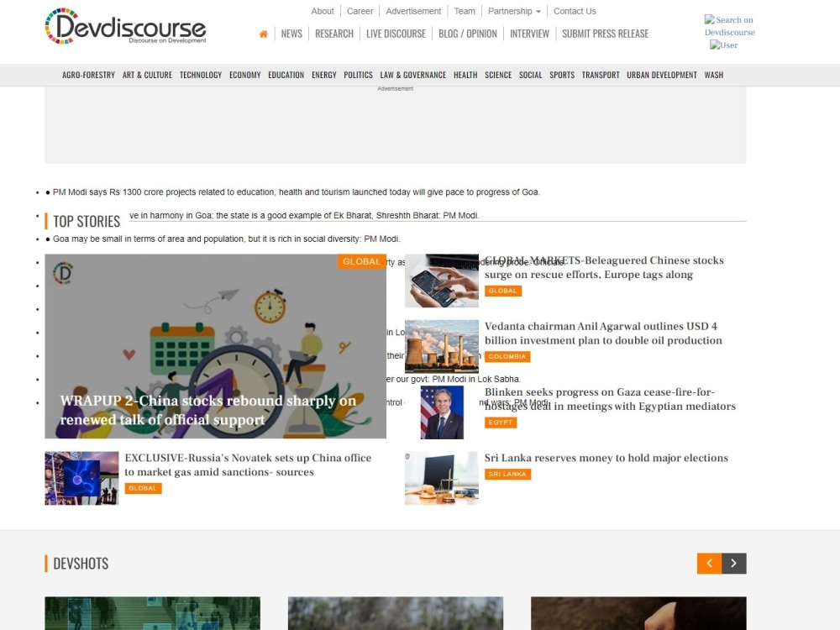Open TRANSPORT category
Viewport: 840px width, 630px height.
601,75
